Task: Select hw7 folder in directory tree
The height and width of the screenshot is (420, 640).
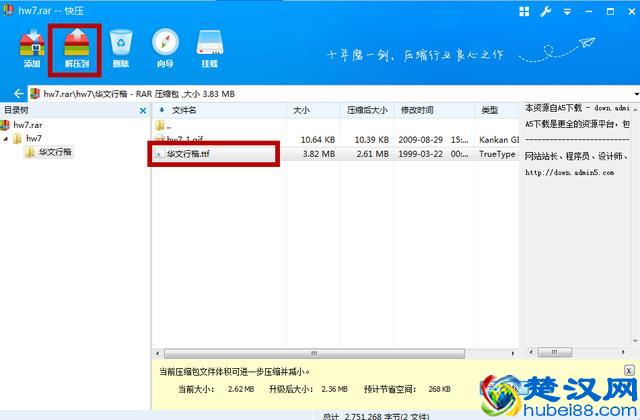Action: tap(34, 138)
